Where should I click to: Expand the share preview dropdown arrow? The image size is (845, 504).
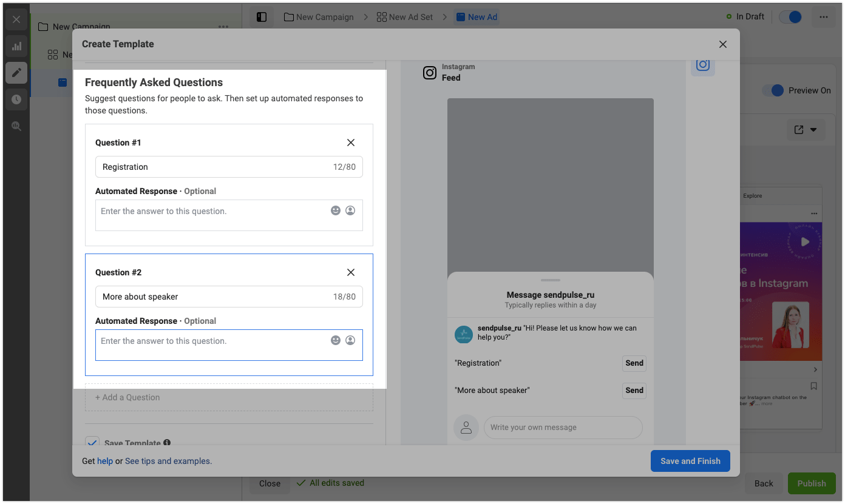(813, 130)
